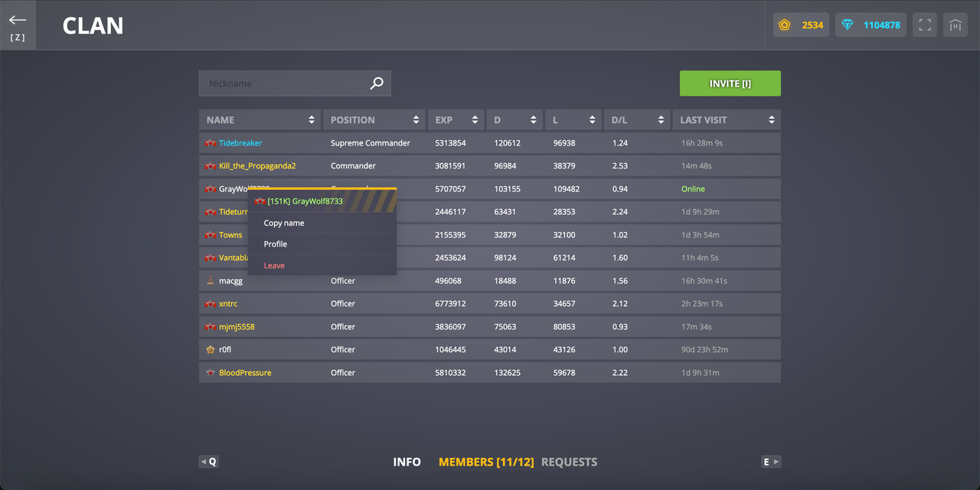Click EXP value 496068

pos(448,281)
